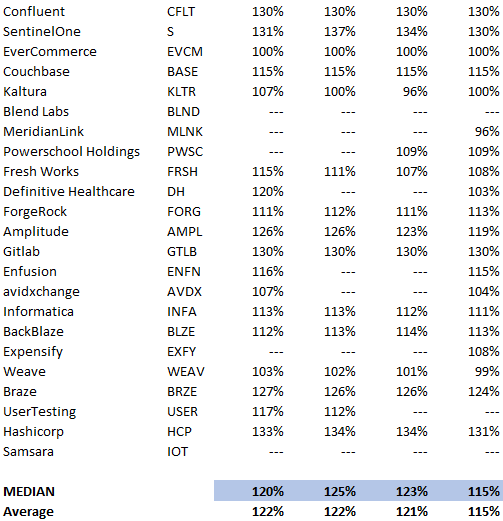Select Informatica's 112% value

[412, 312]
